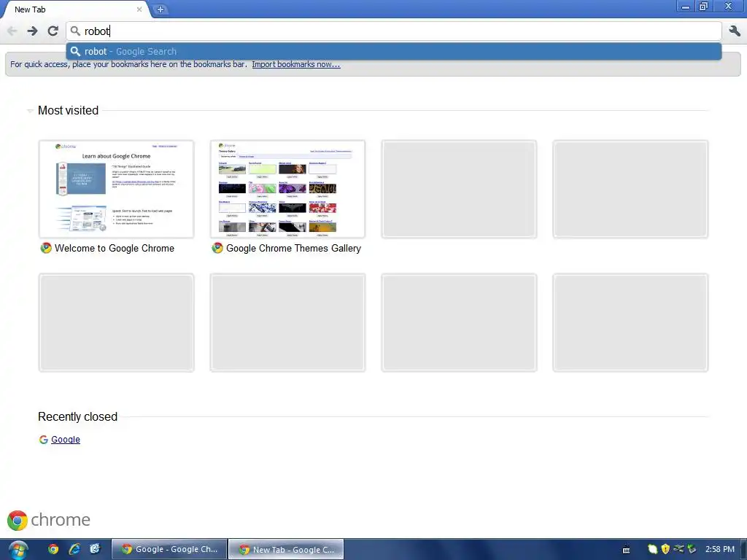Select the New Tab browser tab

[76, 9]
